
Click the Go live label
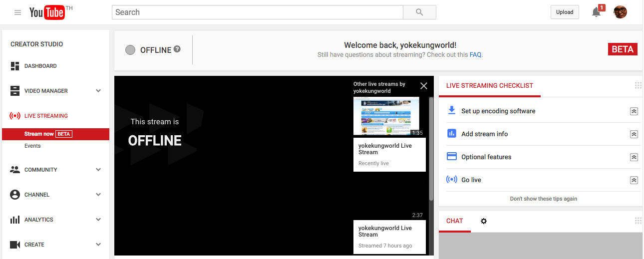471,180
